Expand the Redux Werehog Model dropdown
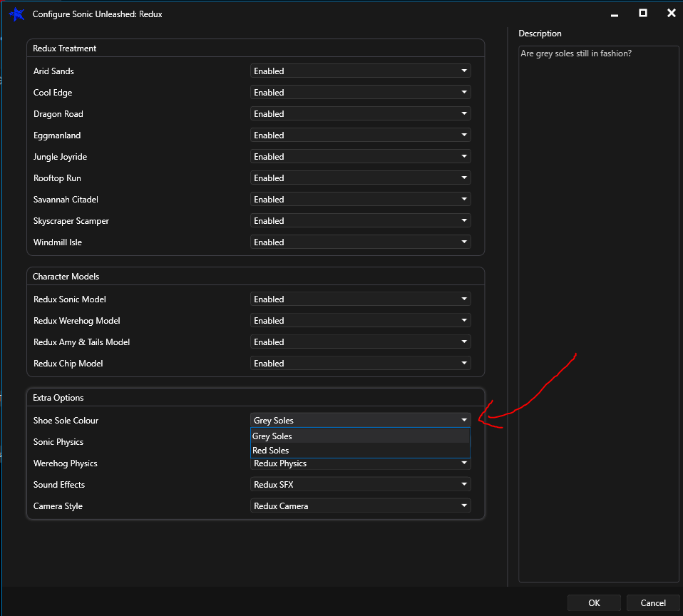The width and height of the screenshot is (683, 616). pyautogui.click(x=360, y=319)
